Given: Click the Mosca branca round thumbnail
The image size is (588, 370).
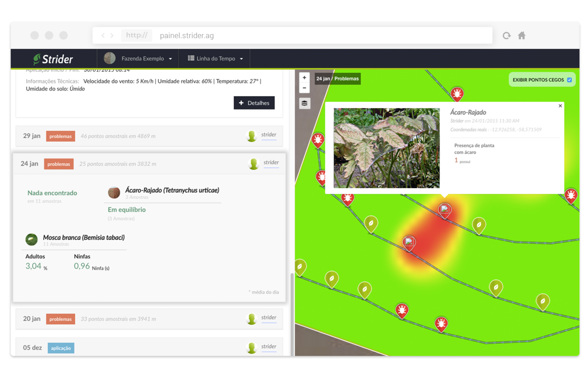Looking at the screenshot, I should click(32, 239).
